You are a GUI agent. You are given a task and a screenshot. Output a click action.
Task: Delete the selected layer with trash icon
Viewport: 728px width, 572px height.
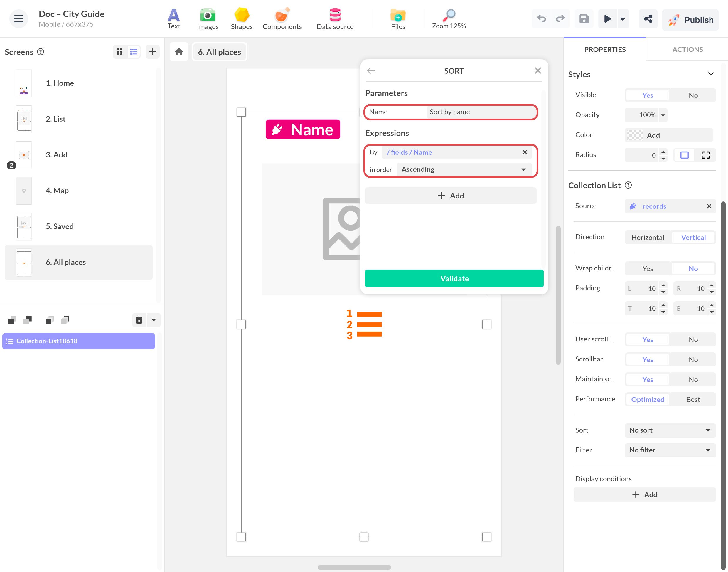point(139,320)
